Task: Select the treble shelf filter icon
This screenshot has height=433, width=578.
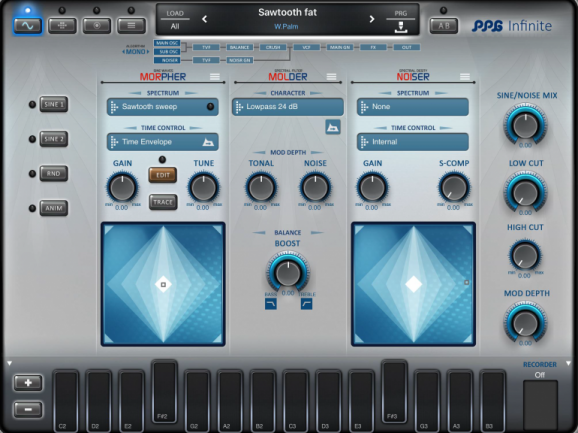Action: pyautogui.click(x=306, y=304)
